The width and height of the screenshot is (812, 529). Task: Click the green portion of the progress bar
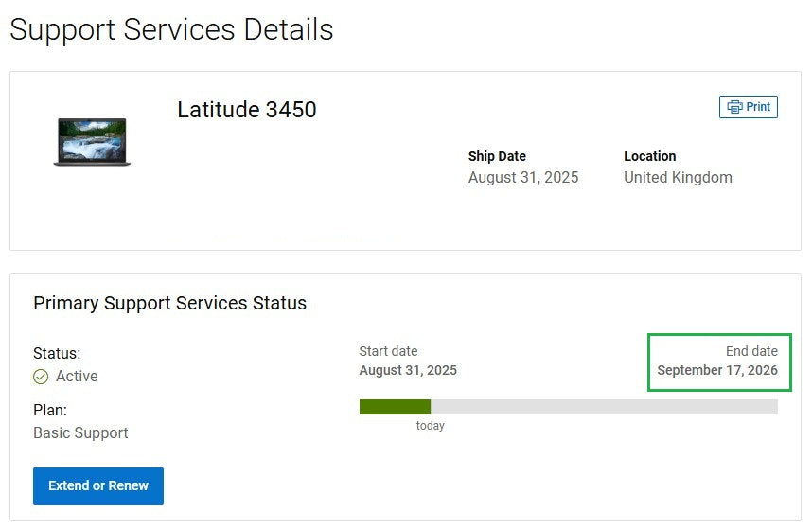tap(395, 407)
